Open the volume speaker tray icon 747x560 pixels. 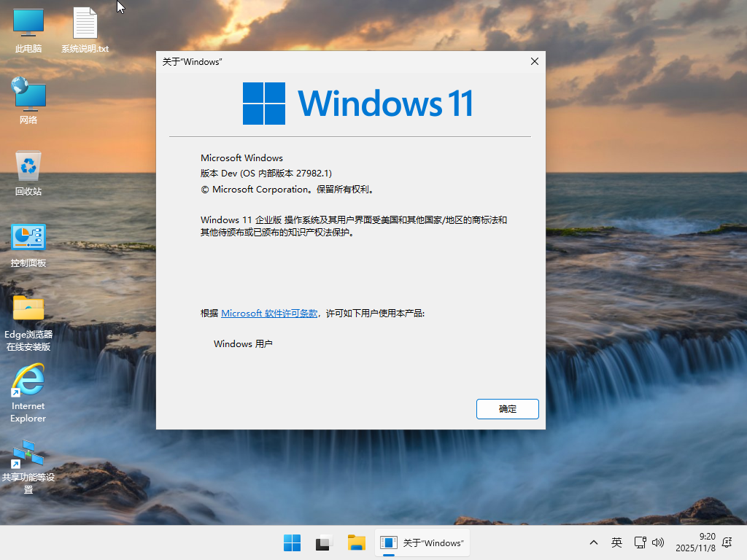tap(658, 542)
